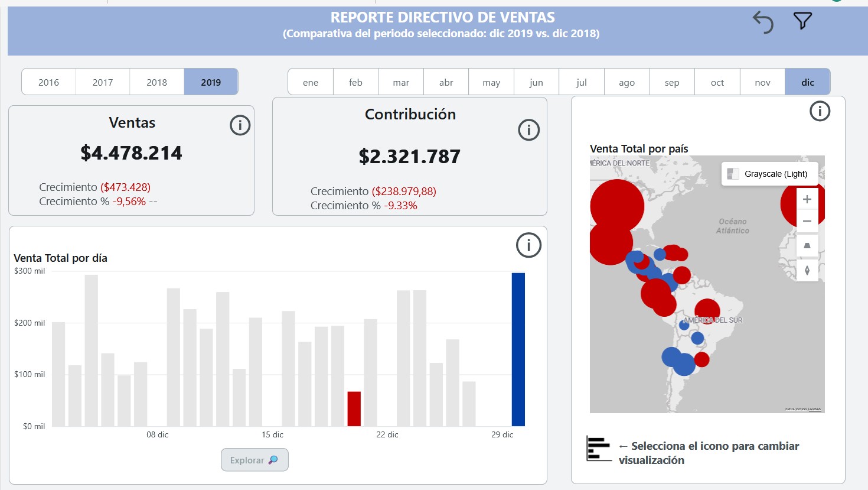Click the $300 mil axis label

click(x=30, y=271)
